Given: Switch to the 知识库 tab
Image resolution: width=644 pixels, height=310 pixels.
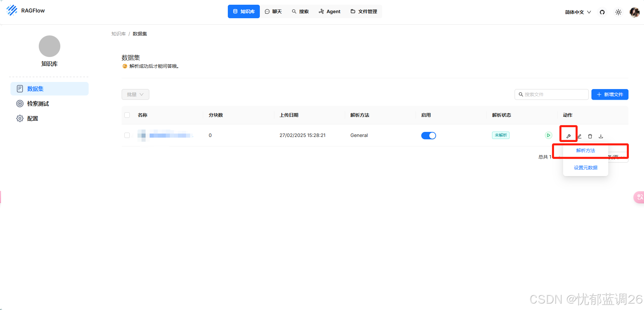Looking at the screenshot, I should [244, 11].
